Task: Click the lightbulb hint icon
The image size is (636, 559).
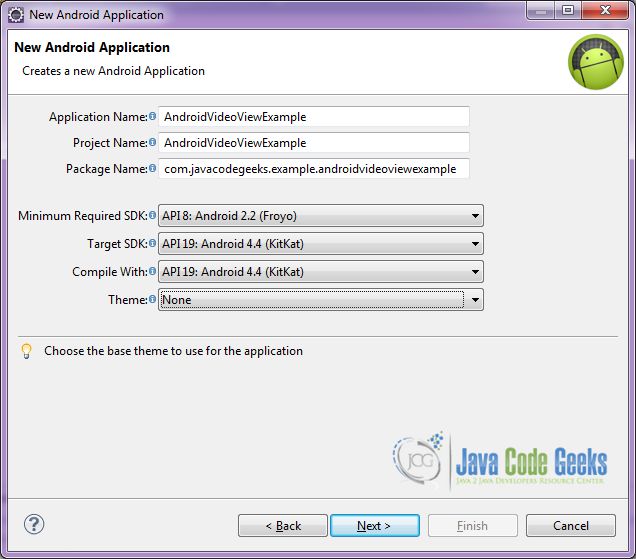Action: pos(26,351)
